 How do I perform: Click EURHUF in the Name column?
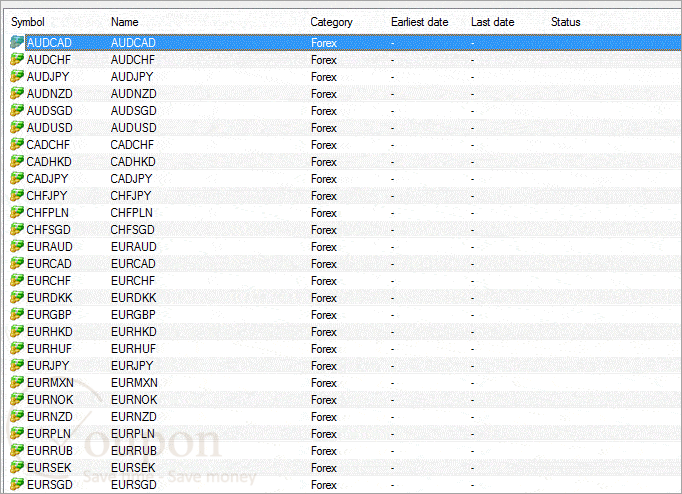134,348
